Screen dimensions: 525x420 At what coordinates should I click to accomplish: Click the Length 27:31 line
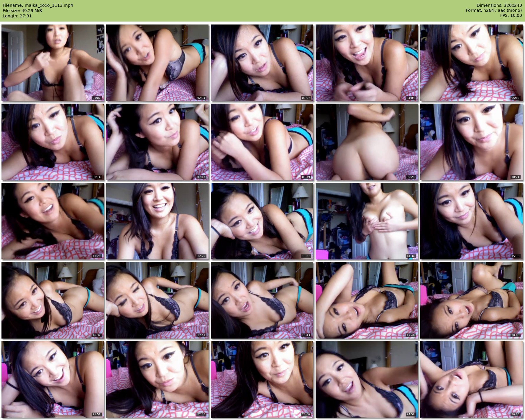[17, 16]
